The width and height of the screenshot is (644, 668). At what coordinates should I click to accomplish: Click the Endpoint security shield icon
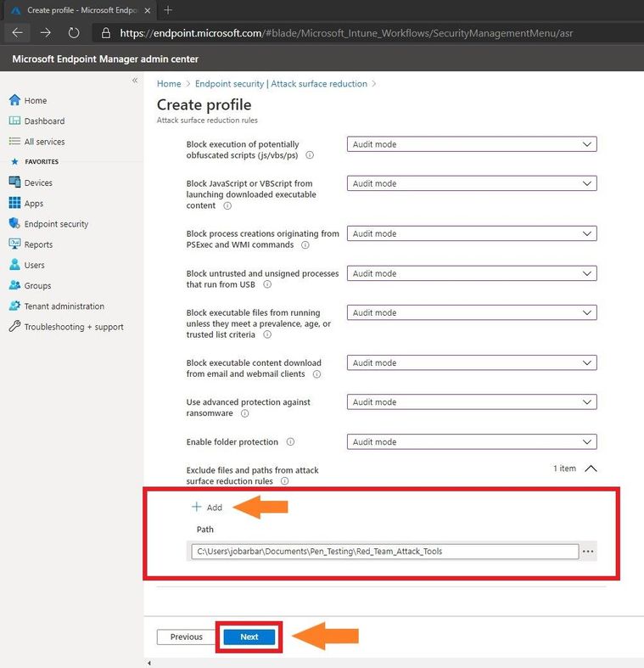(14, 223)
